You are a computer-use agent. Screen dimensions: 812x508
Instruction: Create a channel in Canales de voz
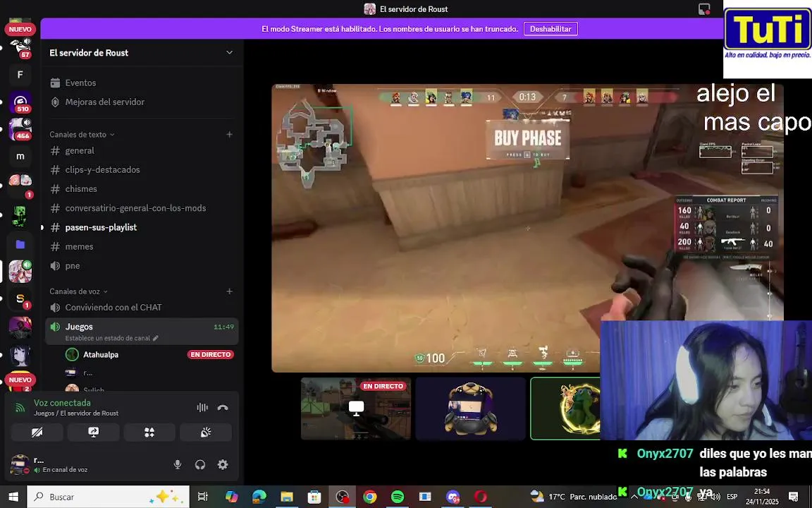(x=229, y=291)
